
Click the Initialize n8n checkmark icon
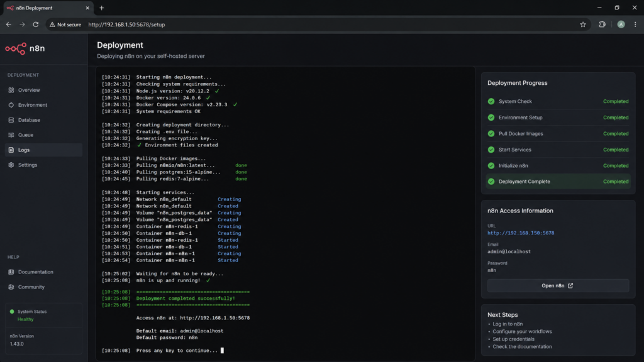(x=491, y=166)
